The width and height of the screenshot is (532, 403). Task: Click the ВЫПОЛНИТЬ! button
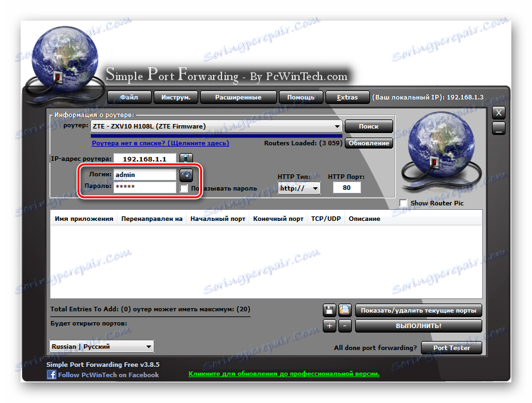coord(418,326)
